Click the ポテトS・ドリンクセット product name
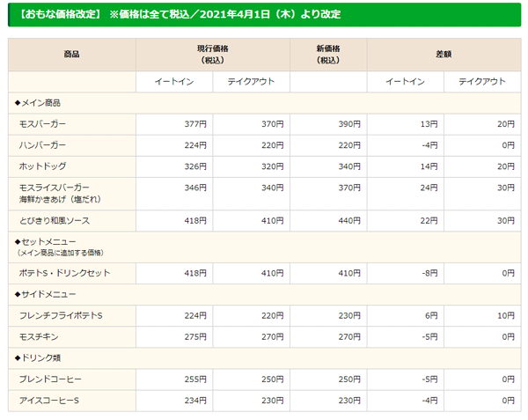The height and width of the screenshot is (420, 528). [64, 273]
